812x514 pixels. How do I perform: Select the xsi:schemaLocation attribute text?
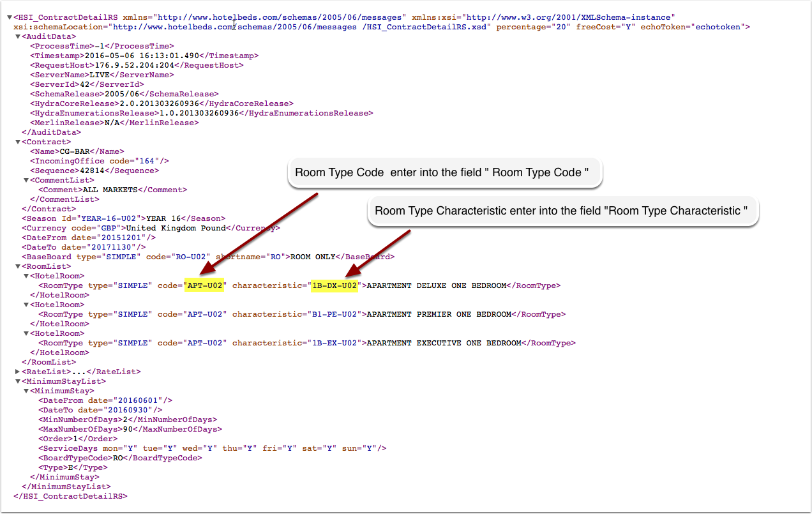tap(252, 27)
